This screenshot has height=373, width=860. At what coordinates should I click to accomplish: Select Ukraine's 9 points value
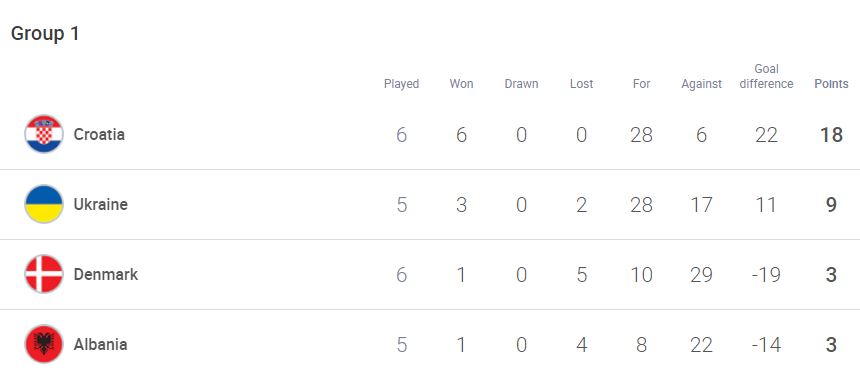(x=831, y=204)
